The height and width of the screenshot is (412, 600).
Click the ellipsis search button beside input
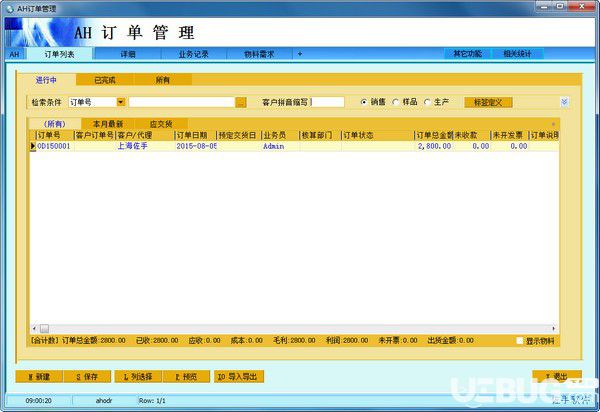(241, 102)
